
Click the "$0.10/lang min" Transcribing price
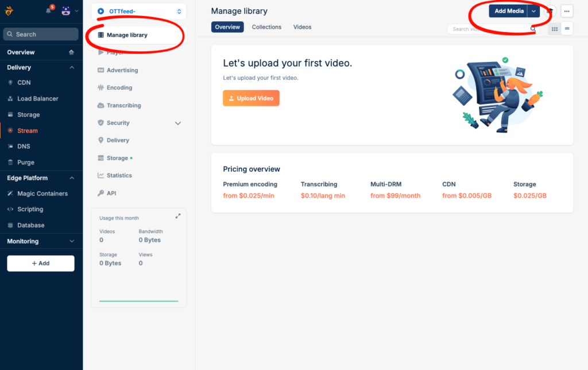323,195
